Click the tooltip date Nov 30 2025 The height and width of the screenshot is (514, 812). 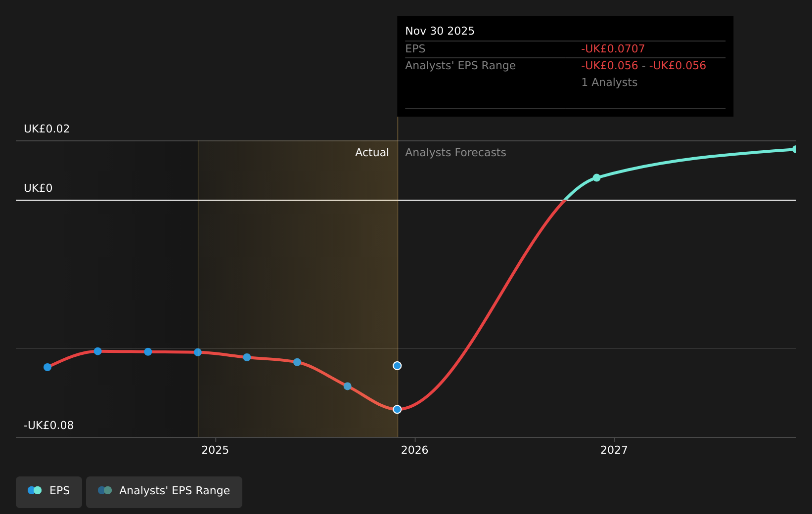440,31
